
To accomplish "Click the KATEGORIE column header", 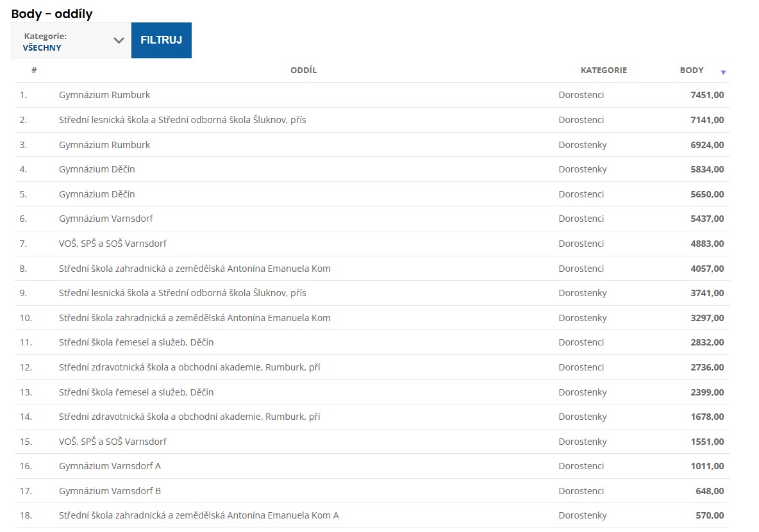I will (x=604, y=71).
